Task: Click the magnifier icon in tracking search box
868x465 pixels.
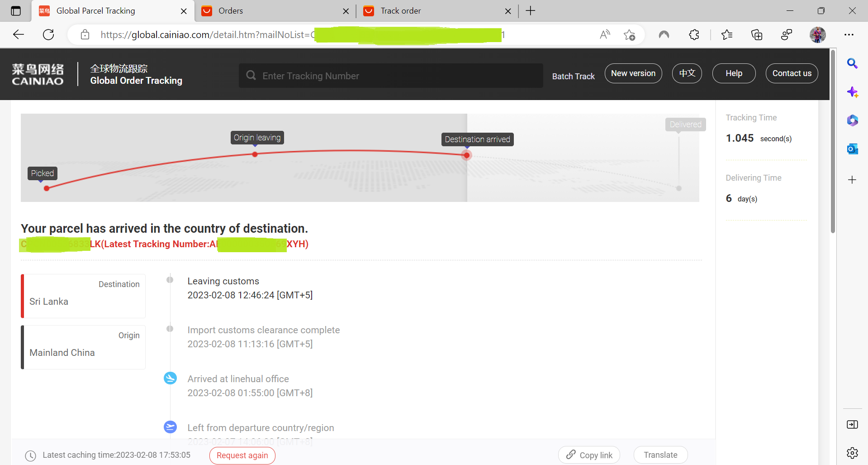Action: click(x=251, y=76)
